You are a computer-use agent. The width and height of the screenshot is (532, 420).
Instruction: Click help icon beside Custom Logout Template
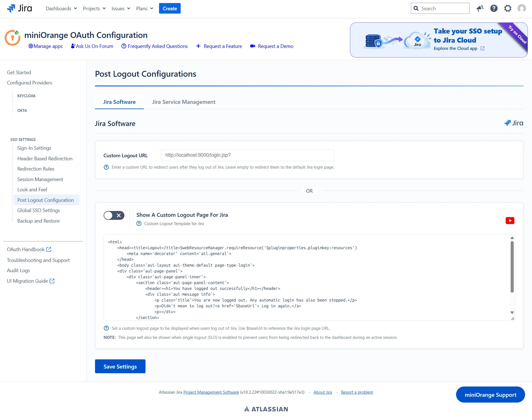pos(139,223)
